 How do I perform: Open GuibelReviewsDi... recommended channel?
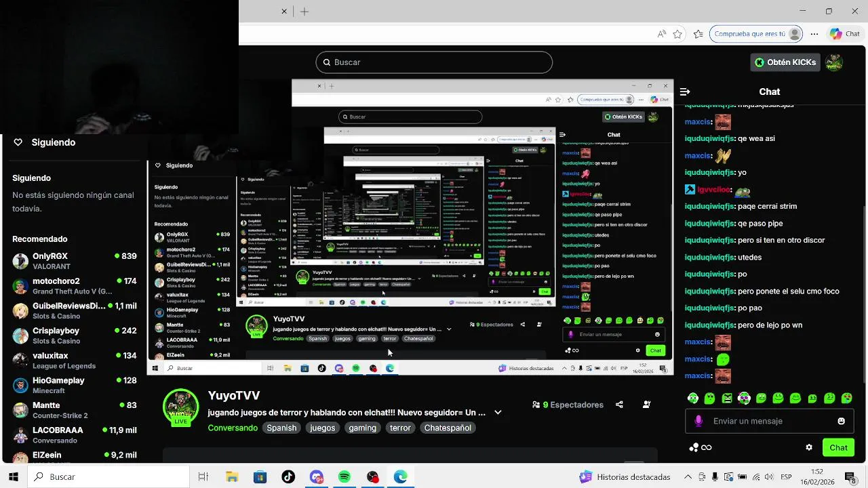tap(75, 311)
